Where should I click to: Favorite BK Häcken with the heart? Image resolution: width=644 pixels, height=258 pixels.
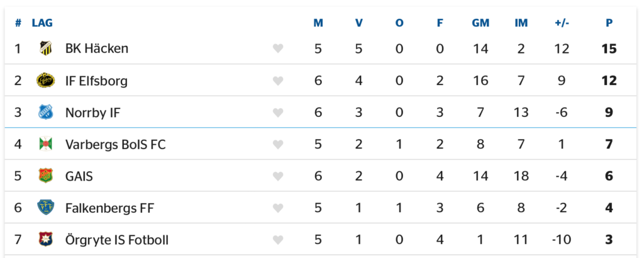pos(278,48)
